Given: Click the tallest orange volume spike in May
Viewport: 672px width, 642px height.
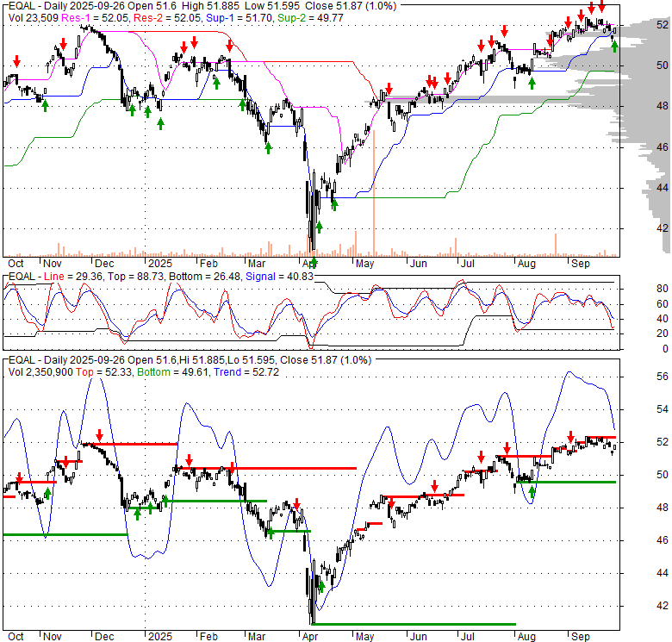Looking at the screenshot, I should [374, 193].
